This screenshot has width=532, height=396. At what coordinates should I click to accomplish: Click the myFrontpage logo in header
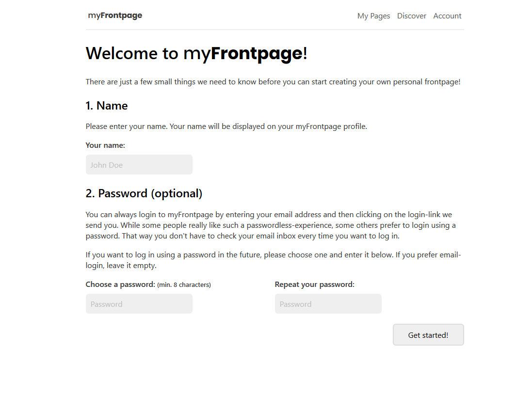(x=115, y=16)
